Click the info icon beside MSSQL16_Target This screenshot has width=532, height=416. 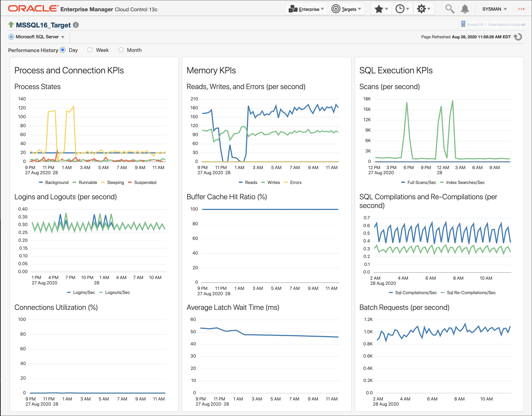click(76, 25)
